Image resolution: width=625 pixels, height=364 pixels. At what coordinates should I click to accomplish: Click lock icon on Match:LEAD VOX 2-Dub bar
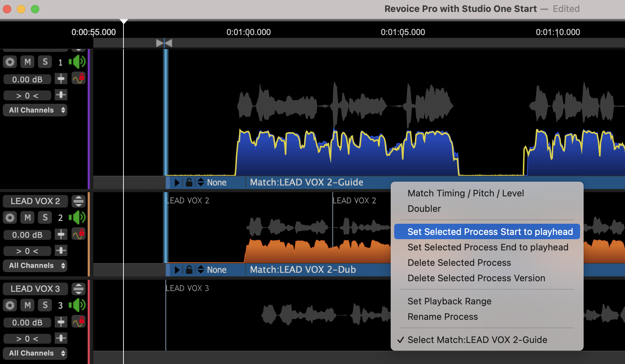[x=189, y=270]
